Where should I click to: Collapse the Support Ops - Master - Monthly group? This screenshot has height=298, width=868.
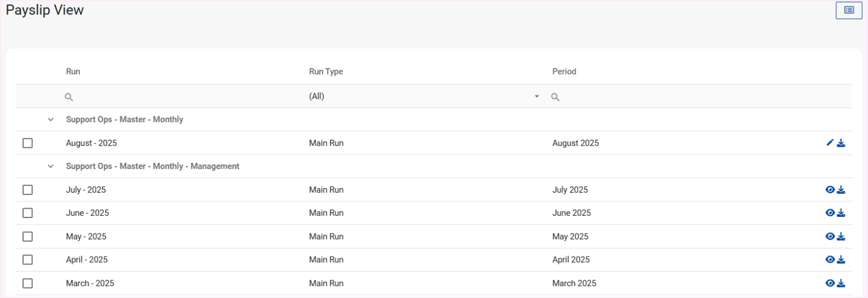click(51, 120)
